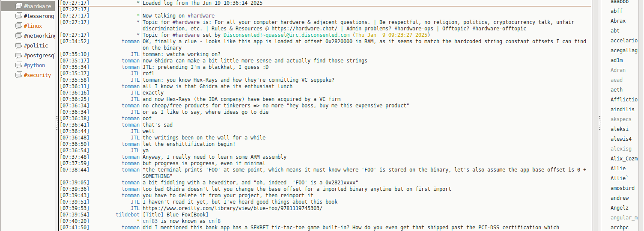Image resolution: width=644 pixels, height=231 pixels.
Task: Click the #python channel icon
Action: pyautogui.click(x=19, y=65)
